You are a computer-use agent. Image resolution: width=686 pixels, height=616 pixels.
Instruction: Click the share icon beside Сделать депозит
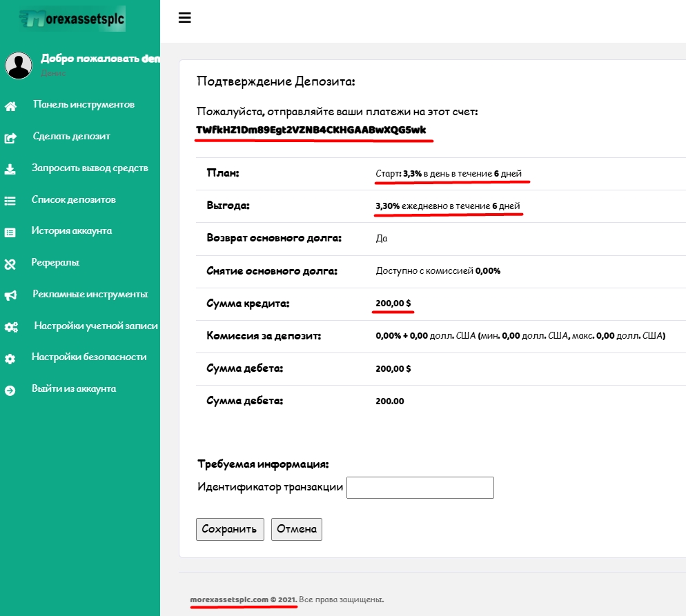point(10,138)
